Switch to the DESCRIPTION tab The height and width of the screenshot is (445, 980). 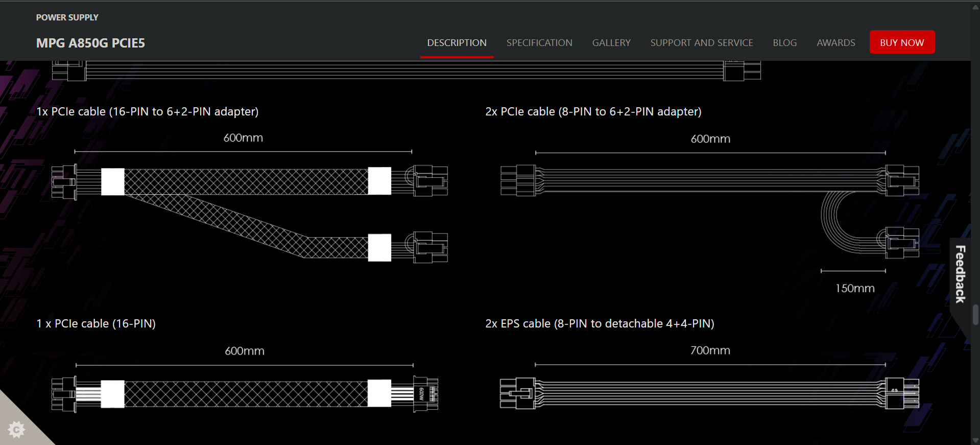point(457,43)
